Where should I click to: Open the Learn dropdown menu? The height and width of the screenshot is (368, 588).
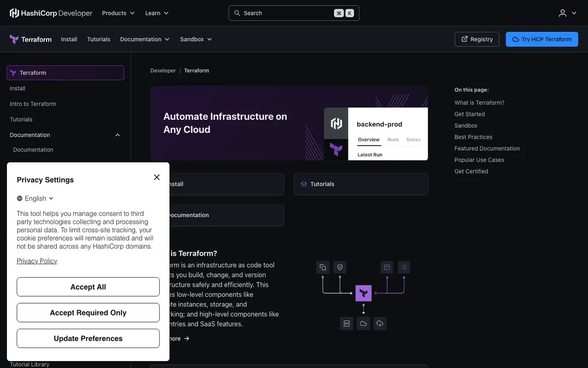(x=157, y=13)
